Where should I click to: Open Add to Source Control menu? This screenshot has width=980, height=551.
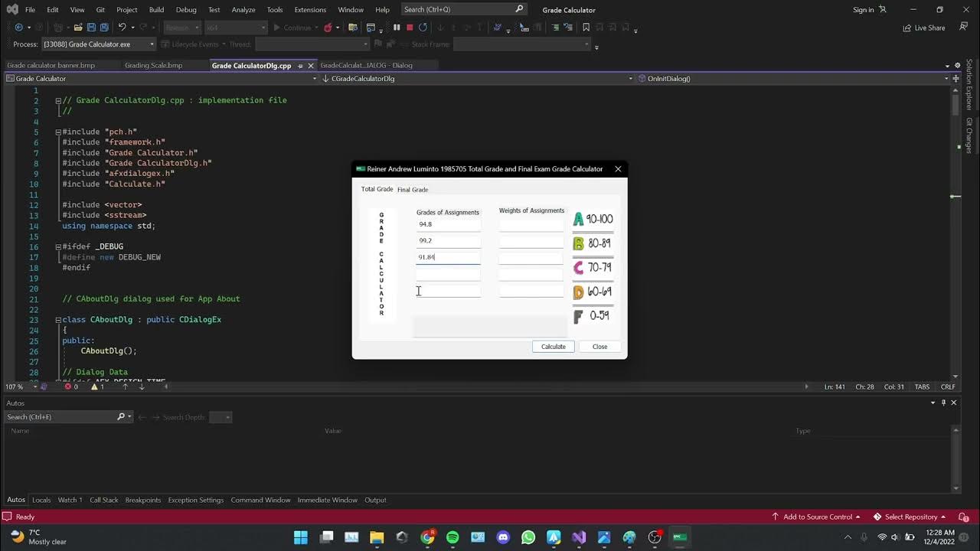816,517
